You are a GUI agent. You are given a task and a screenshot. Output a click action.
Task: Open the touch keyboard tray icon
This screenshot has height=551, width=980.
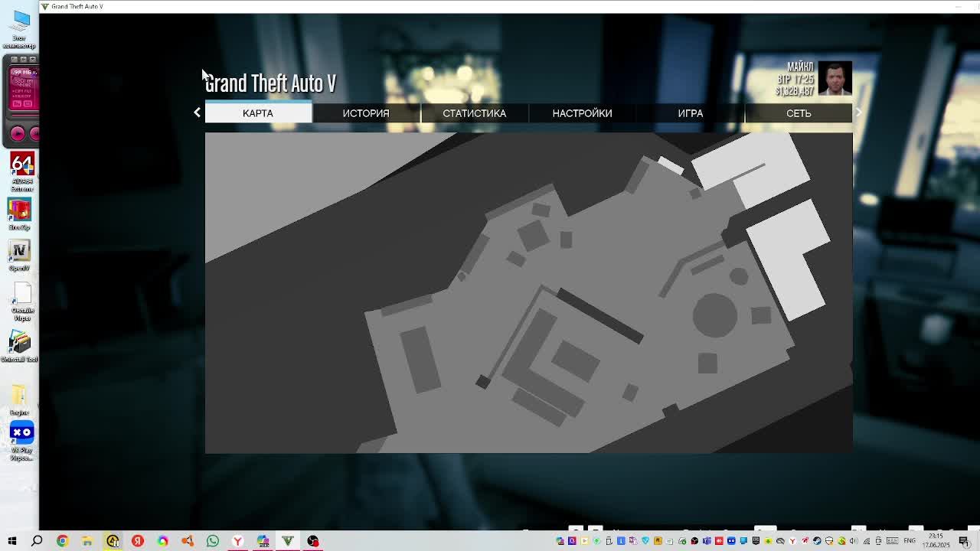(892, 541)
